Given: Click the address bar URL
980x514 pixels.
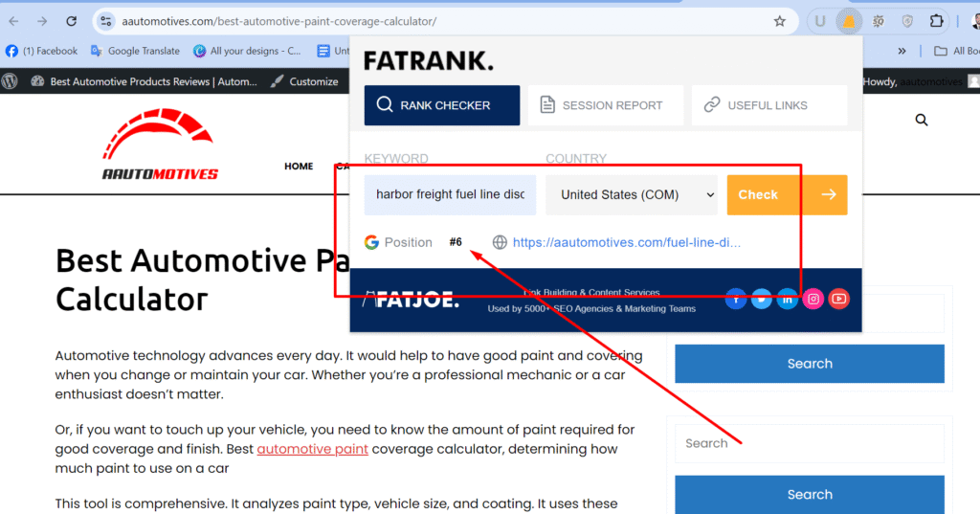Looking at the screenshot, I should [x=278, y=21].
